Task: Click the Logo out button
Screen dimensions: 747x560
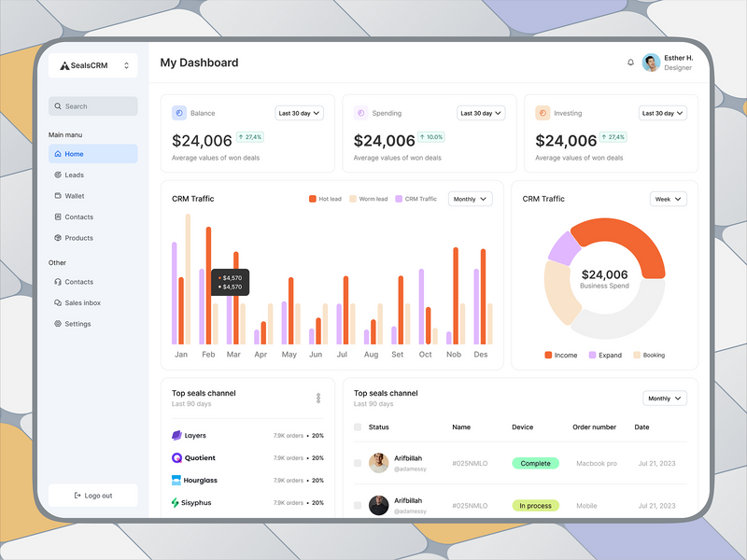Action: coord(93,495)
